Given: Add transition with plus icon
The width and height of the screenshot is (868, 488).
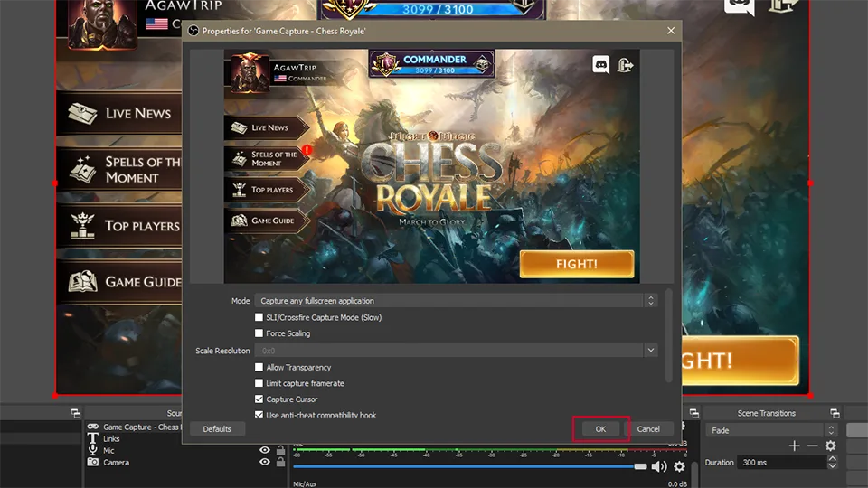Looking at the screenshot, I should (795, 446).
